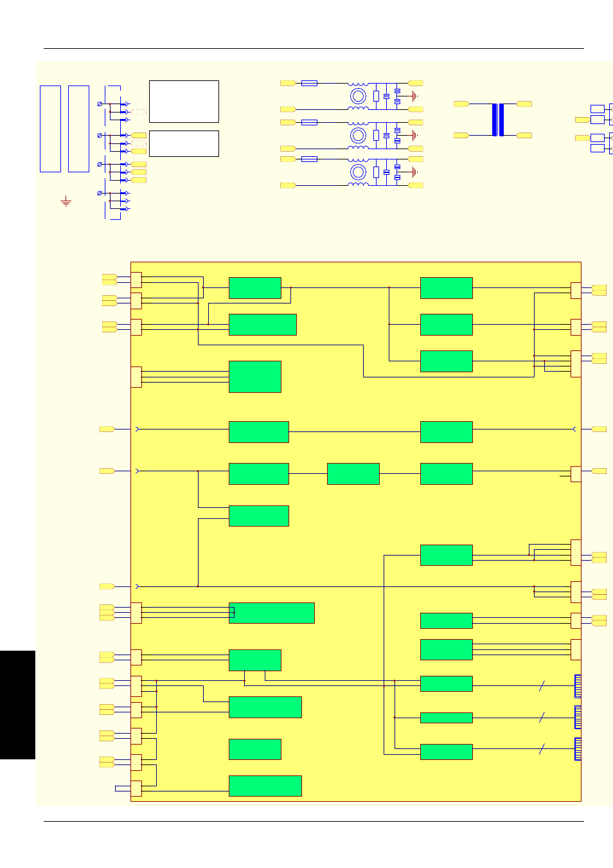Click the black rectangle on the left edge
Screen dimensions: 613x868
(17, 705)
